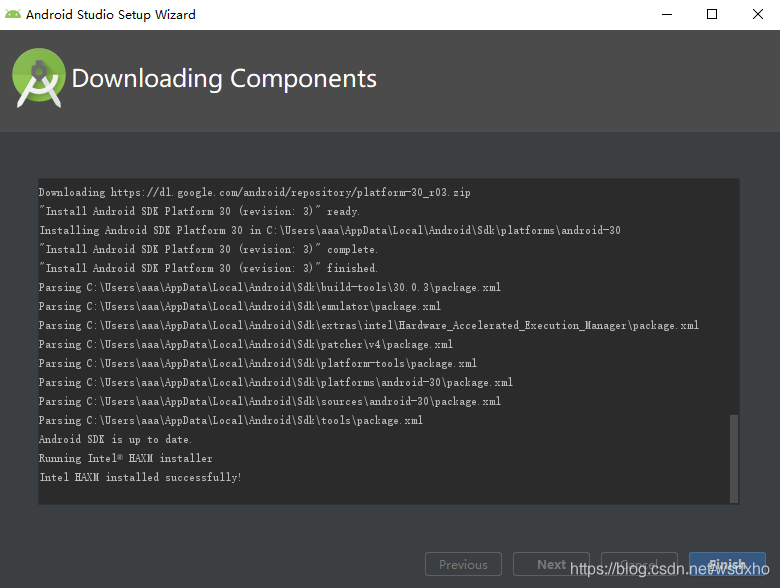Select the Platform 30 'complete.' log line
Image resolution: width=780 pixels, height=588 pixels.
point(208,249)
